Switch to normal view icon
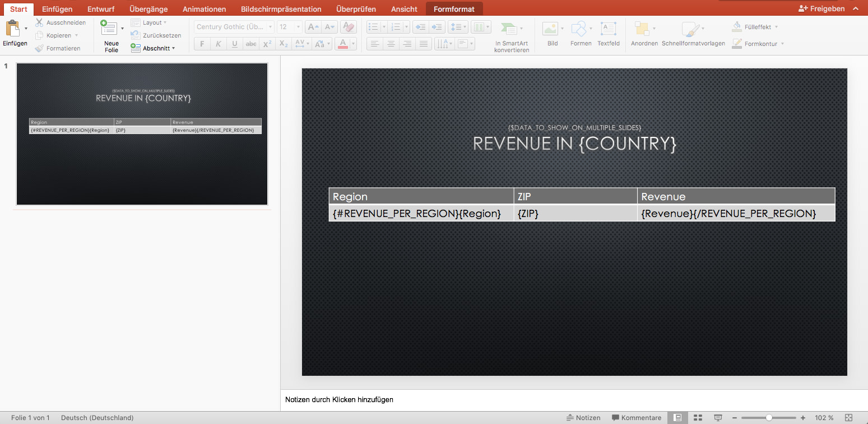The image size is (868, 424). (677, 418)
